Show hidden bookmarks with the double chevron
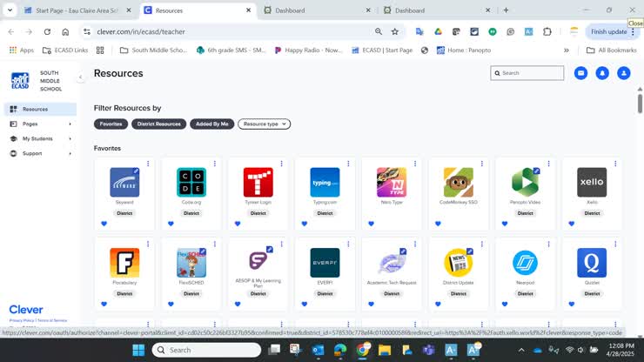 point(567,50)
